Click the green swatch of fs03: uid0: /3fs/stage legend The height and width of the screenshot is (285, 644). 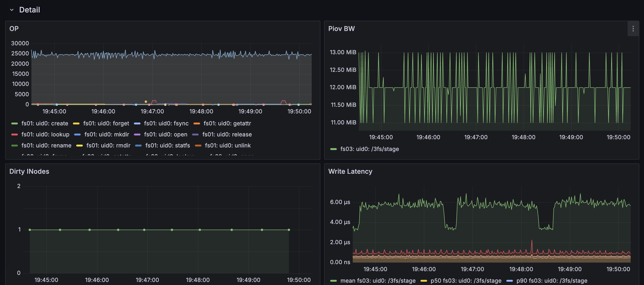(x=333, y=149)
